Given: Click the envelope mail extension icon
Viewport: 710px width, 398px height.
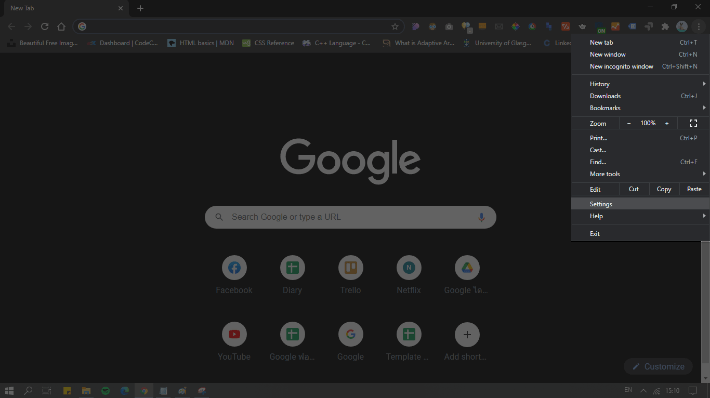Looking at the screenshot, I should (499, 27).
